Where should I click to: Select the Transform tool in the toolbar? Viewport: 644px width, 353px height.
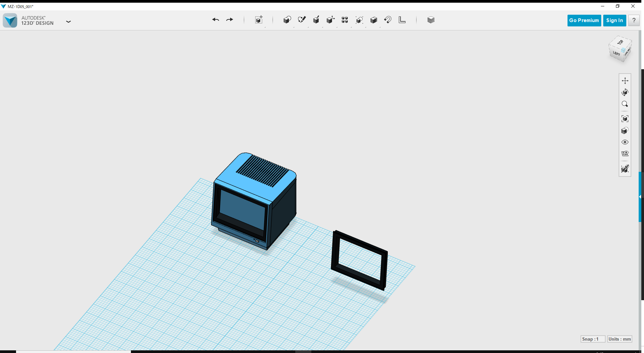[x=259, y=20]
